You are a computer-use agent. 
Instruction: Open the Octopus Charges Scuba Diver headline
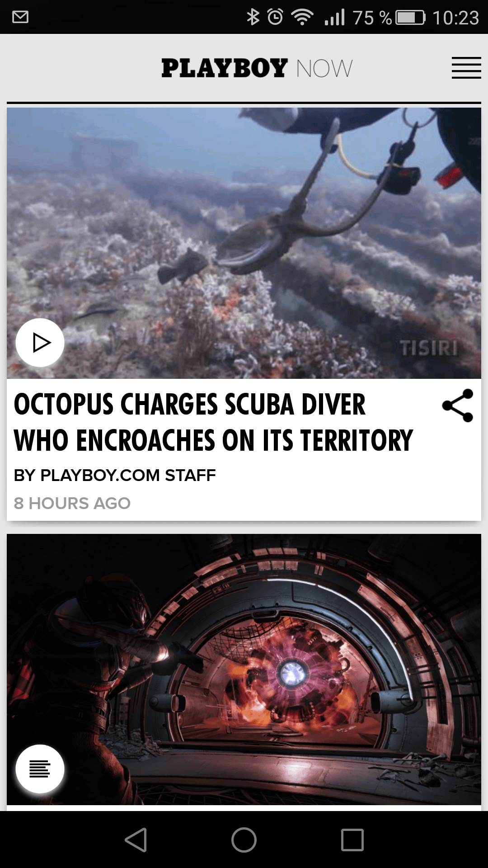tap(213, 422)
